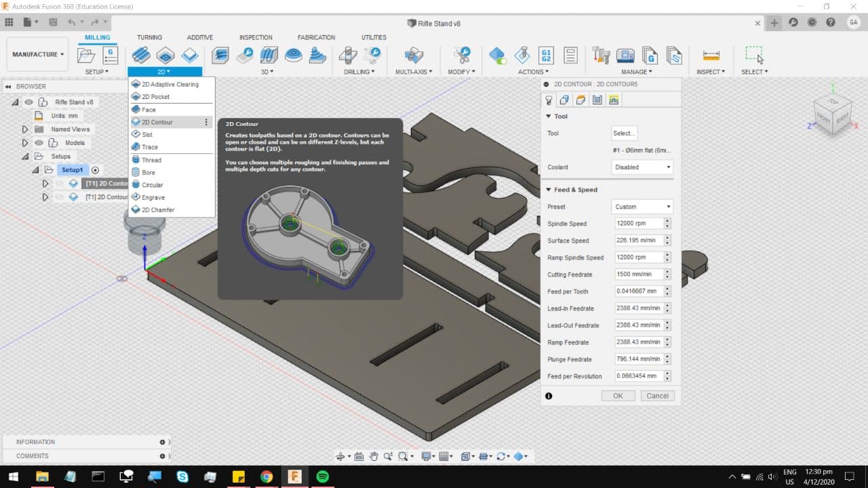Click the Multi-Axis toolbar icon
The height and width of the screenshot is (488, 868).
coord(414,55)
